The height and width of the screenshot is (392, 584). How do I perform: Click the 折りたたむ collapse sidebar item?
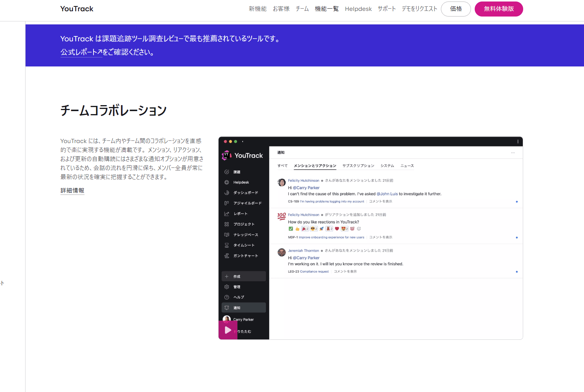tap(243, 332)
